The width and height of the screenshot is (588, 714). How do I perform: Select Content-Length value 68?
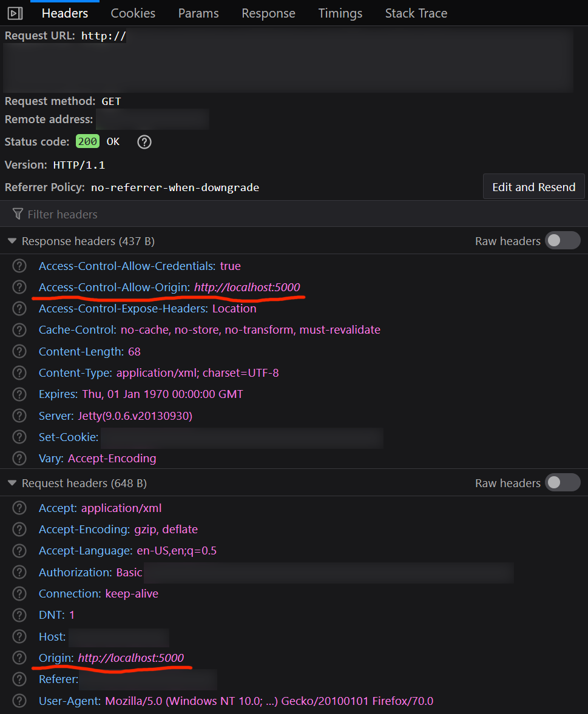pyautogui.click(x=134, y=351)
